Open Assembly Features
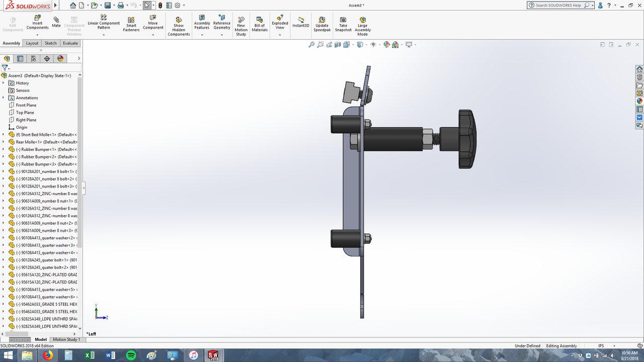This screenshot has height=362, width=644. [202, 23]
